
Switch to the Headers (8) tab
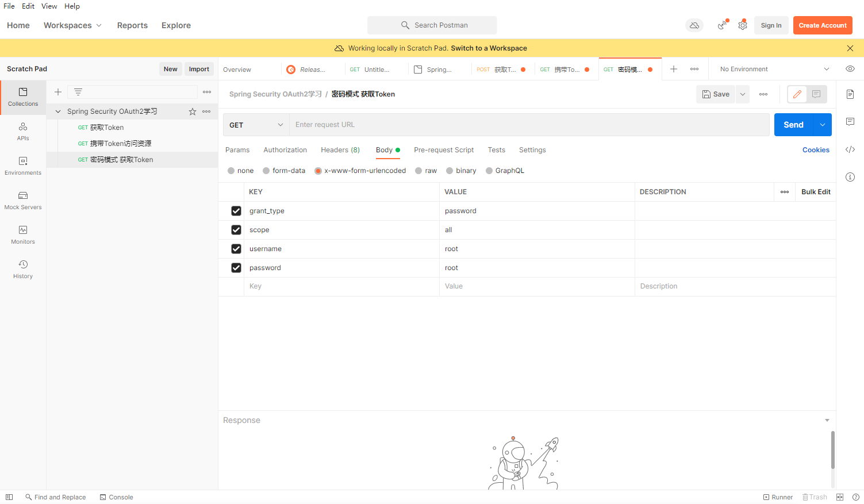(340, 150)
